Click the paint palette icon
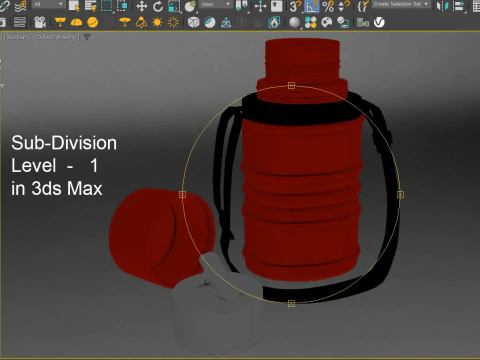This screenshot has height=360, width=480. pyautogui.click(x=327, y=22)
